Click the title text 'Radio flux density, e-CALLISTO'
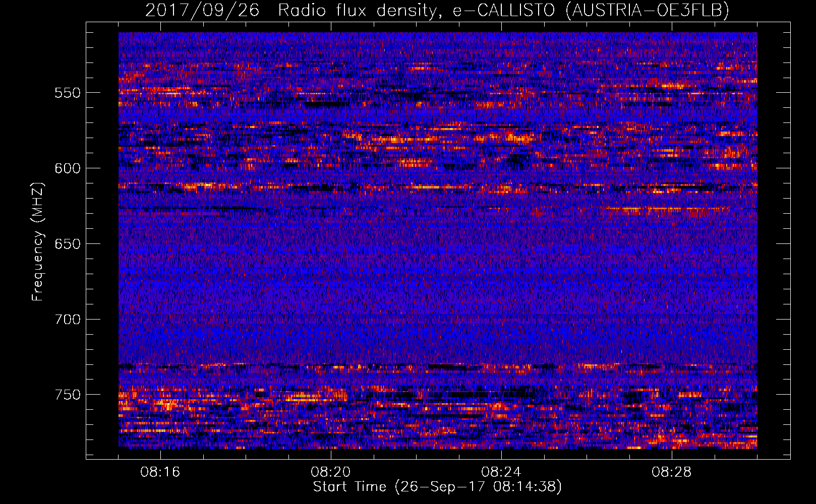 click(416, 10)
